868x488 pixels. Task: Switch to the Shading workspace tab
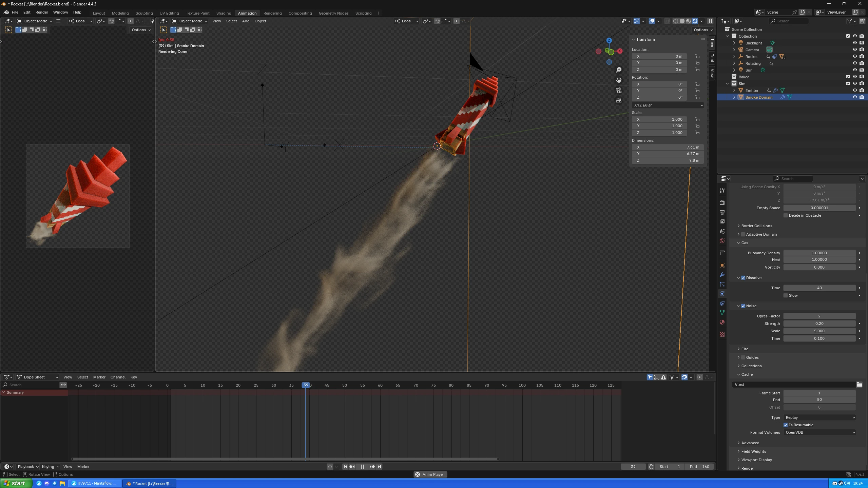coord(224,13)
